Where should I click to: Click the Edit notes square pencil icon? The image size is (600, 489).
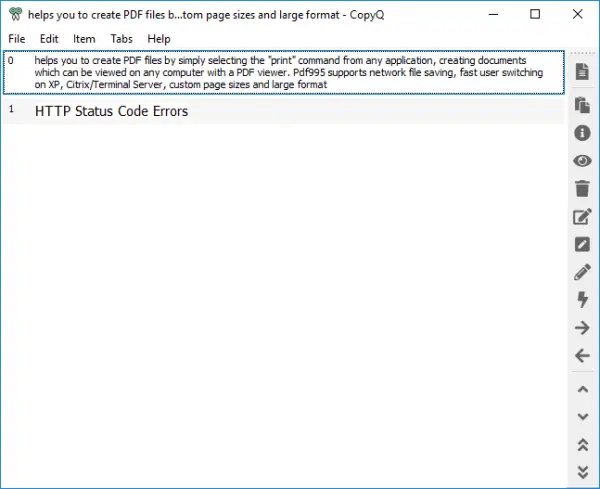pos(582,244)
